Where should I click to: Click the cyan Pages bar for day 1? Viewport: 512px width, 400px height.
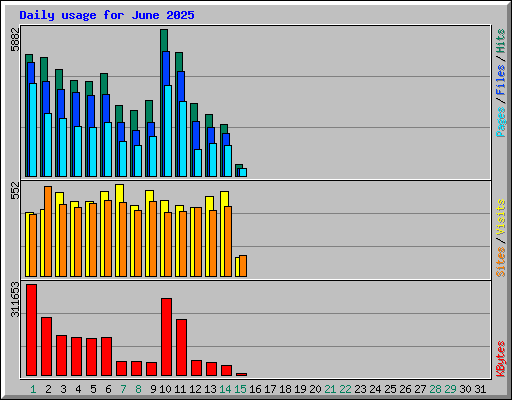33,130
